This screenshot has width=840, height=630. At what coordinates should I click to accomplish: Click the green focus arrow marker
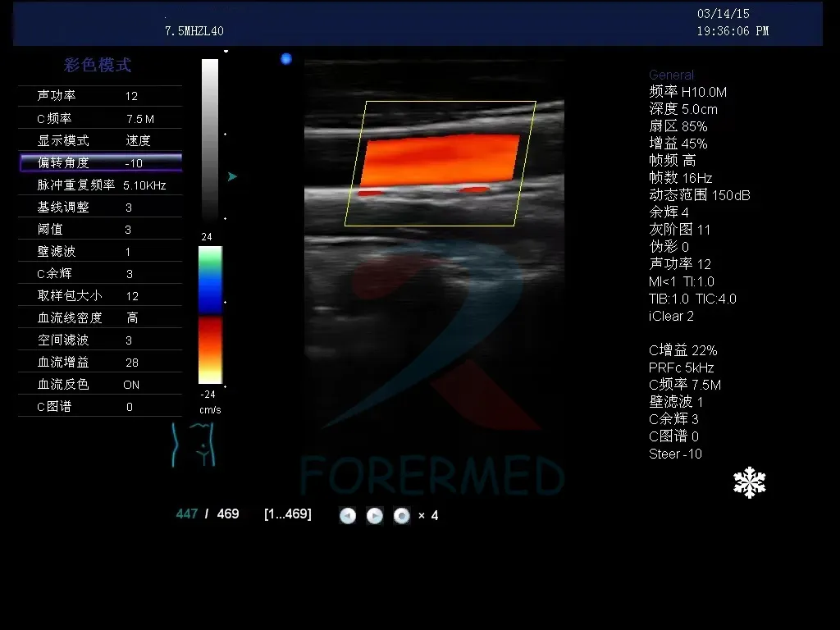(233, 176)
